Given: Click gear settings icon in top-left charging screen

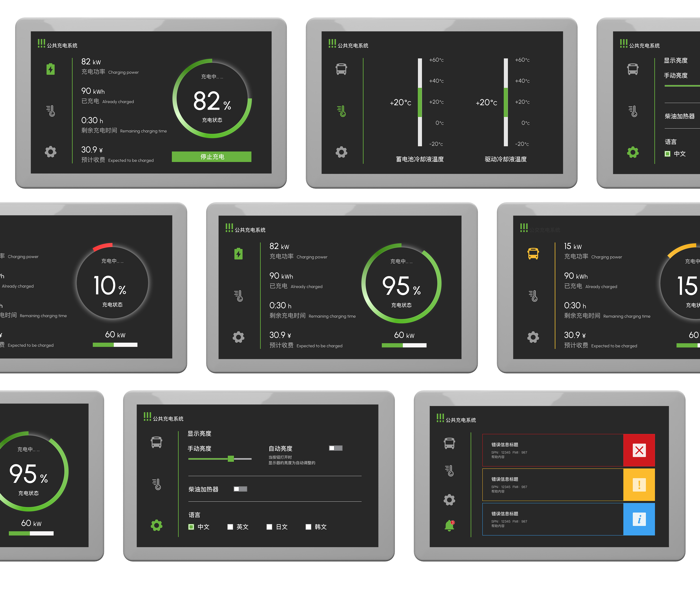Looking at the screenshot, I should [x=50, y=151].
